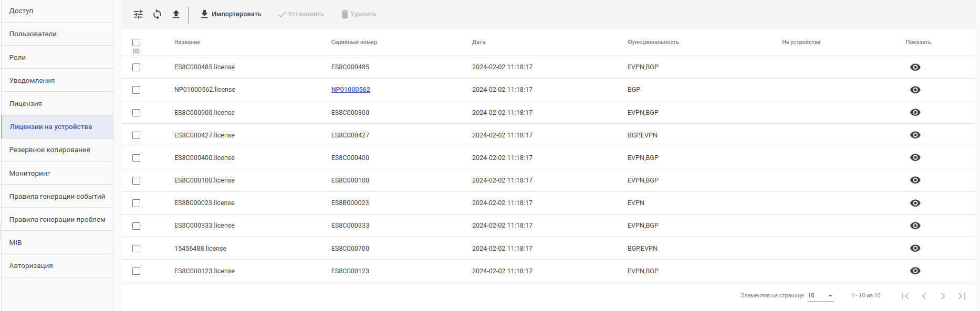Viewport: 980px width, 311px height.
Task: Show details of ES8C000485 license
Action: tap(915, 67)
